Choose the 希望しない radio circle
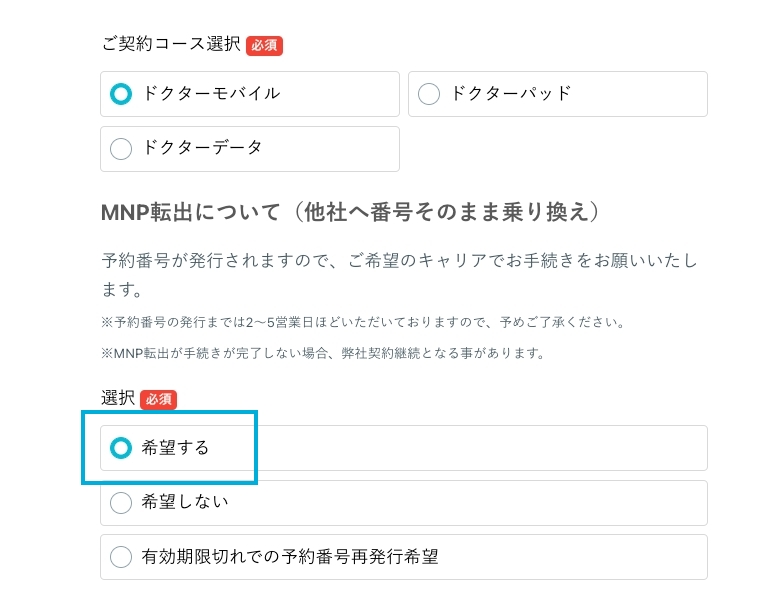This screenshot has width=780, height=598. coord(121,502)
